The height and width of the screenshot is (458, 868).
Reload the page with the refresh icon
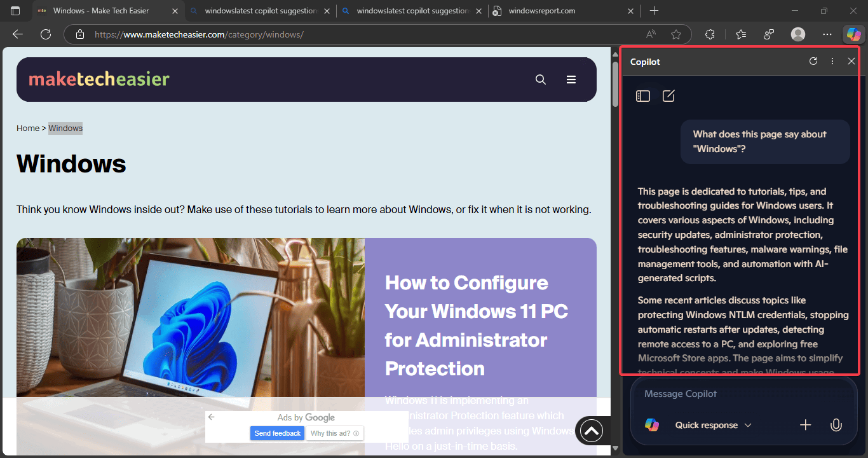[46, 34]
